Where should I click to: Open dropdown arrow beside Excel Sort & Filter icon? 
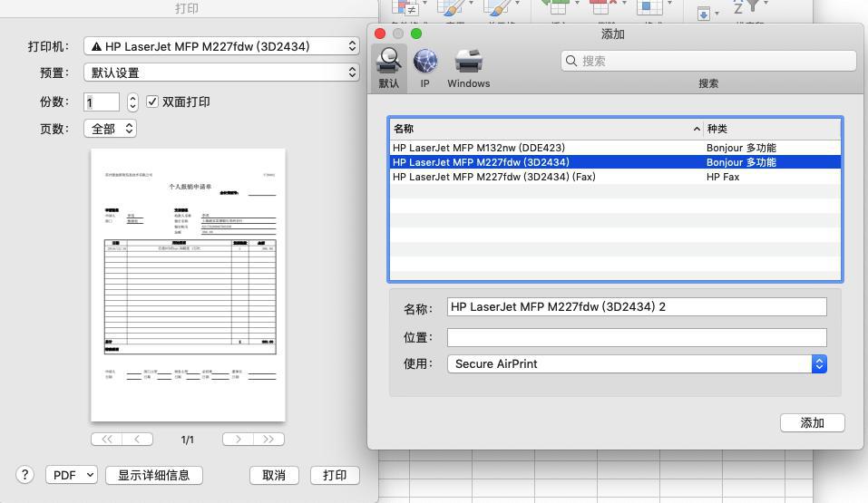pyautogui.click(x=766, y=5)
